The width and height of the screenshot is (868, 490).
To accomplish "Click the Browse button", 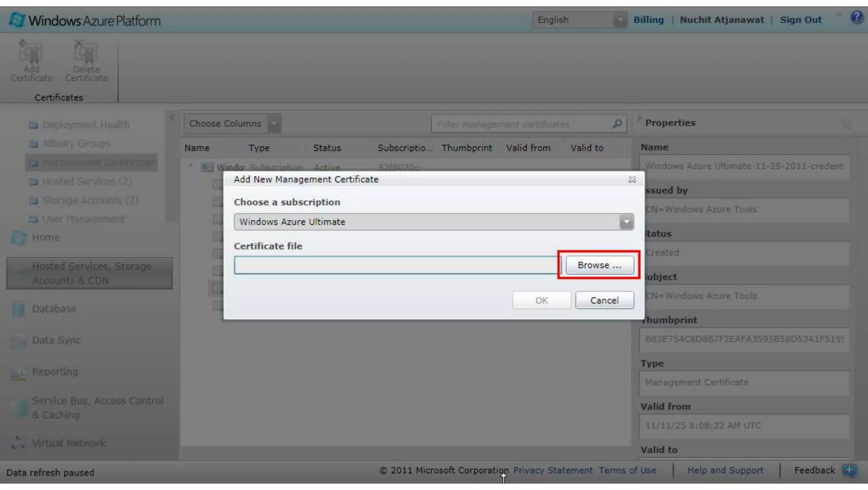I will click(599, 265).
